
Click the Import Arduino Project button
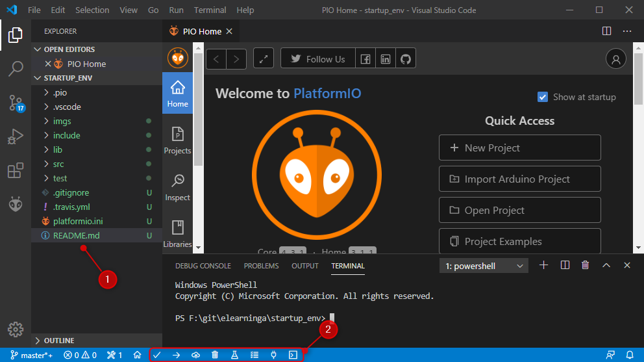tap(519, 179)
